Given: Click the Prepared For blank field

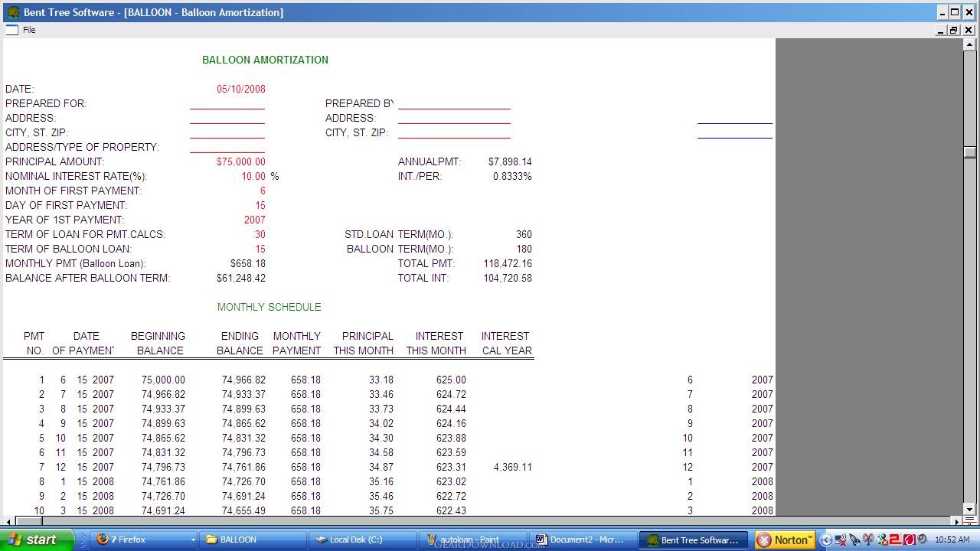Looking at the screenshot, I should click(227, 103).
